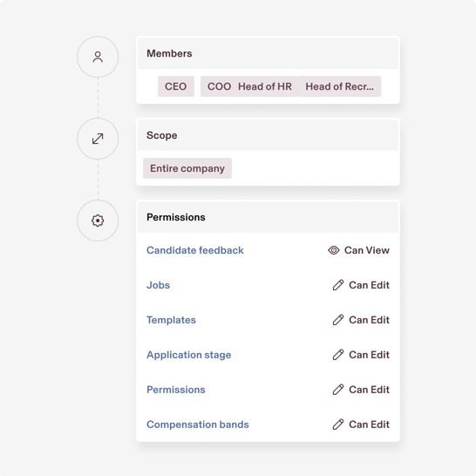
Task: Click the Entire company scope tag
Action: point(187,168)
